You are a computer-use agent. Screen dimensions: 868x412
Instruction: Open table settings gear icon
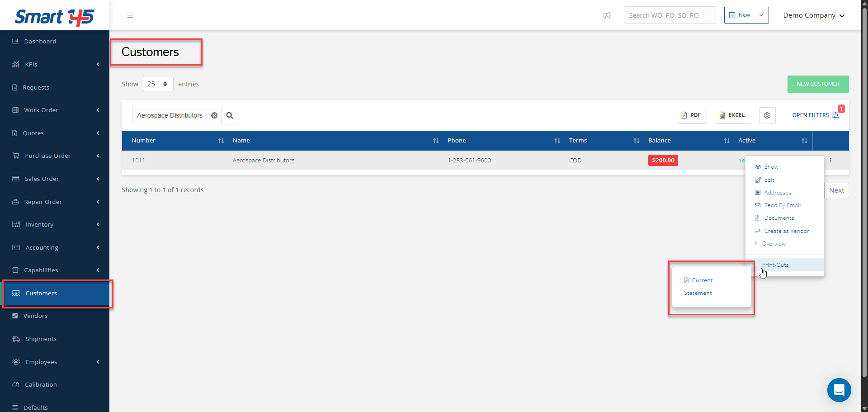coord(767,115)
